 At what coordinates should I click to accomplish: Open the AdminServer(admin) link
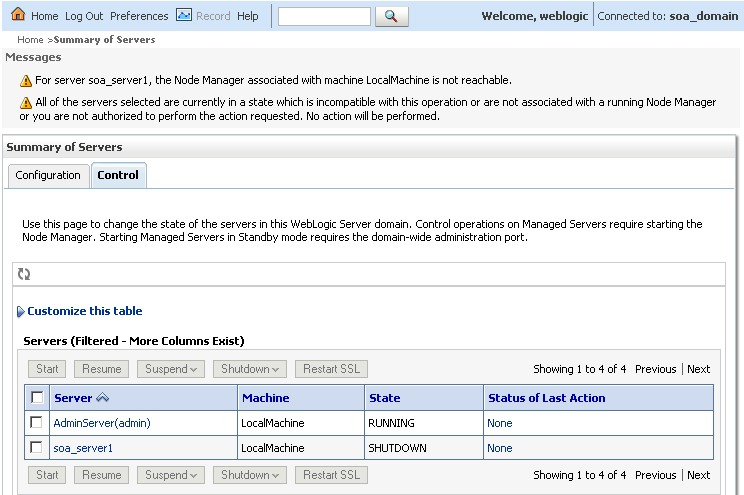tap(102, 423)
